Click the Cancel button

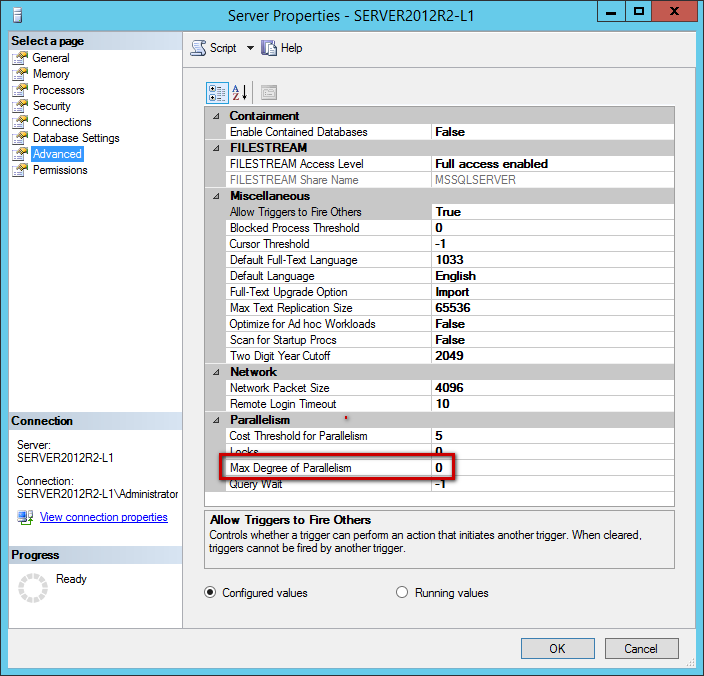(641, 649)
